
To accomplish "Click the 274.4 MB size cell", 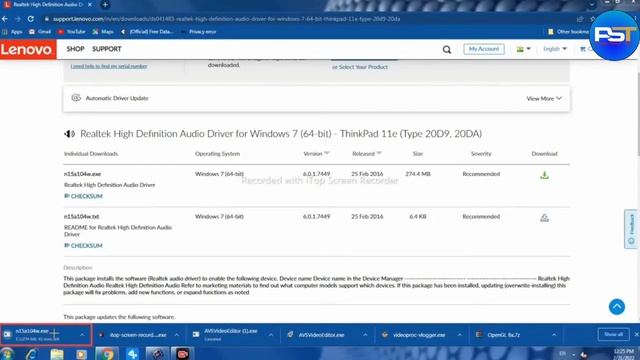I will coord(418,174).
